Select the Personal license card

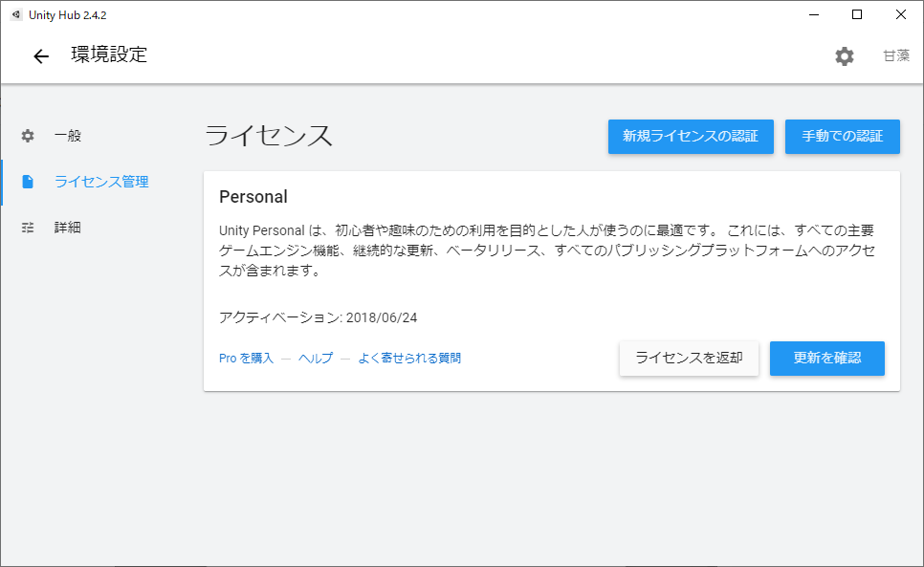coord(551,277)
